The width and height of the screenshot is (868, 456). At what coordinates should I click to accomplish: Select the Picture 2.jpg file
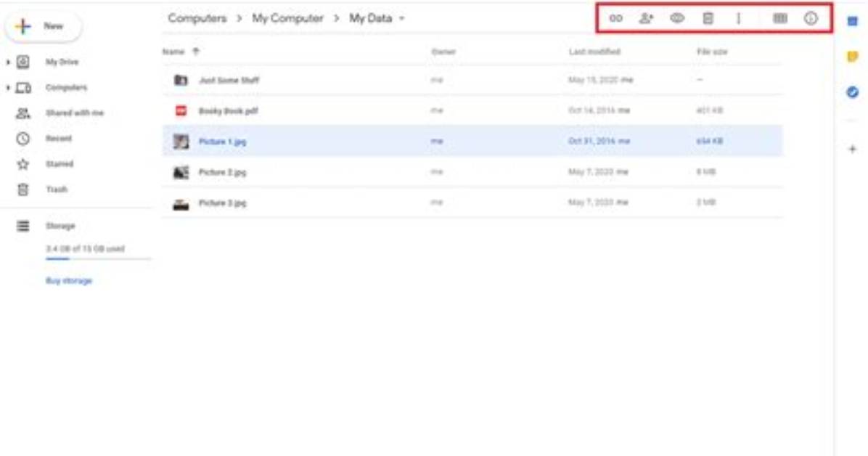point(472,172)
